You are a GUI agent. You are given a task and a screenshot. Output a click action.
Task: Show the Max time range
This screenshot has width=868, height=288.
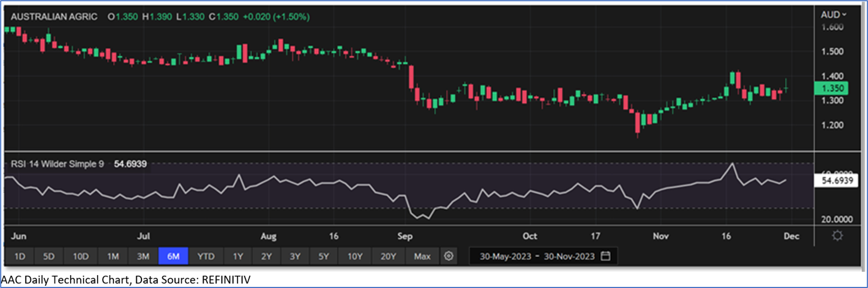click(422, 256)
